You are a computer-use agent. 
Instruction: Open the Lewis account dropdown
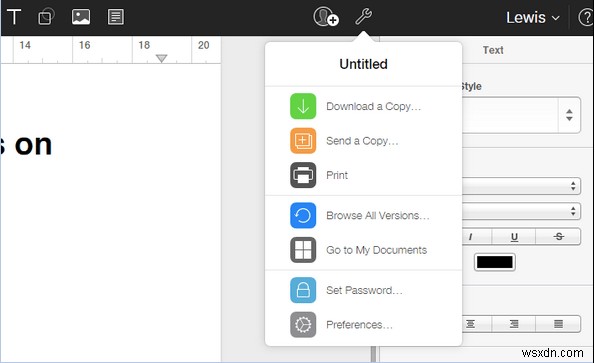tap(532, 17)
